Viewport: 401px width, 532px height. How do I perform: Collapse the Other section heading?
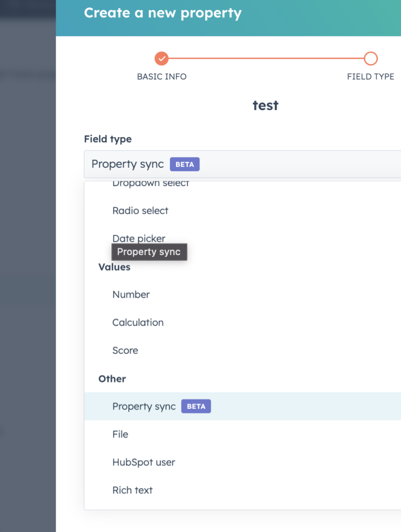112,379
